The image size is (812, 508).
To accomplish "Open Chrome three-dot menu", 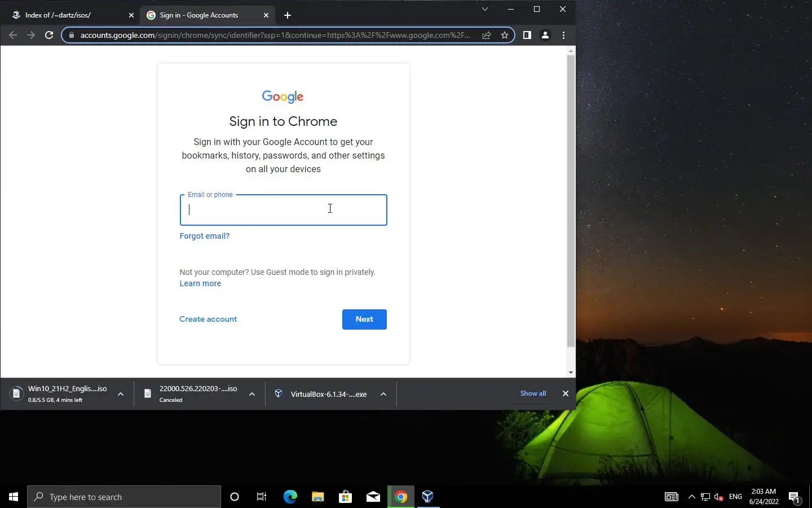I will pyautogui.click(x=563, y=35).
